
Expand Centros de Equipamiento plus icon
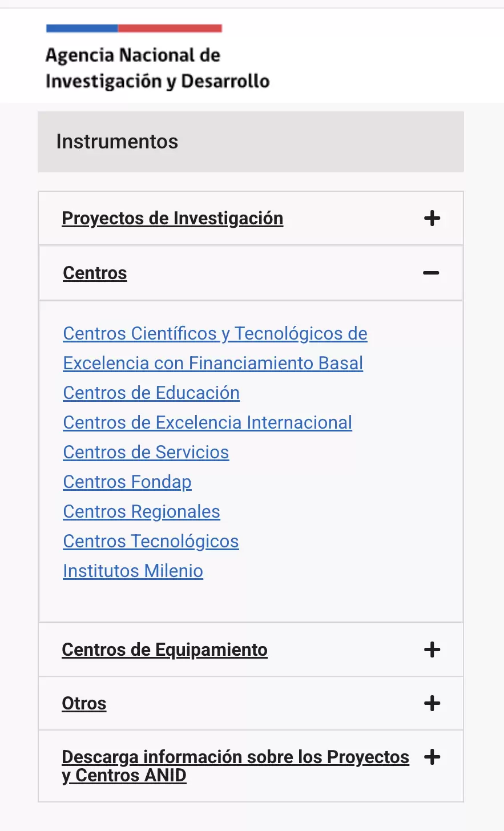point(432,650)
